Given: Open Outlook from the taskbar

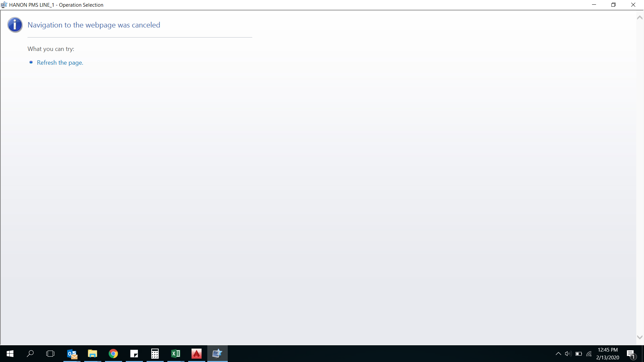Looking at the screenshot, I should (x=72, y=354).
